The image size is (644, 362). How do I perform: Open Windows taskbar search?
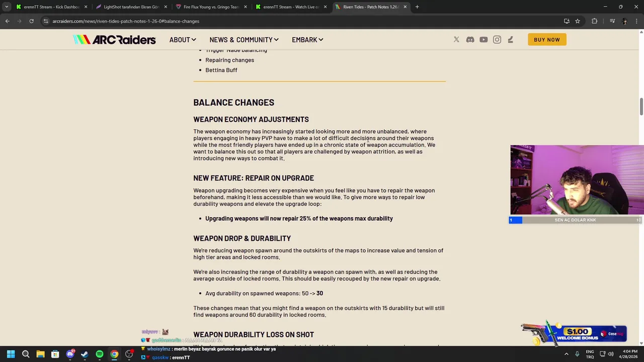[x=26, y=354]
